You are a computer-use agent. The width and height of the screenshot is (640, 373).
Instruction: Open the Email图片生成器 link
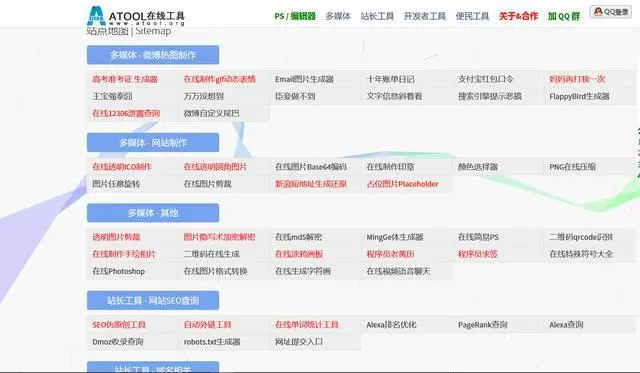coord(304,79)
